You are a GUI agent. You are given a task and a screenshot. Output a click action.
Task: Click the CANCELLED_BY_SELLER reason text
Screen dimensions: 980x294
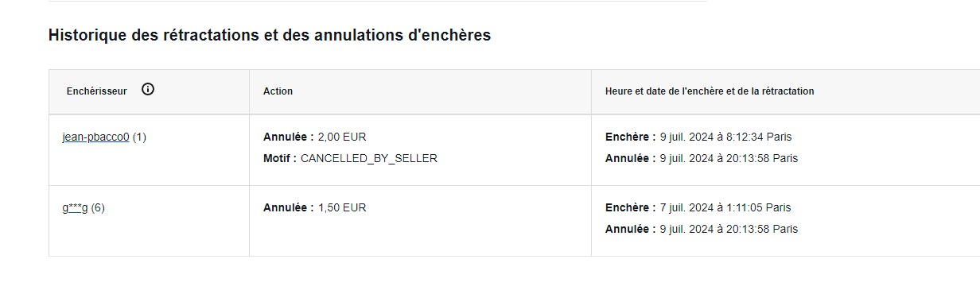[369, 158]
